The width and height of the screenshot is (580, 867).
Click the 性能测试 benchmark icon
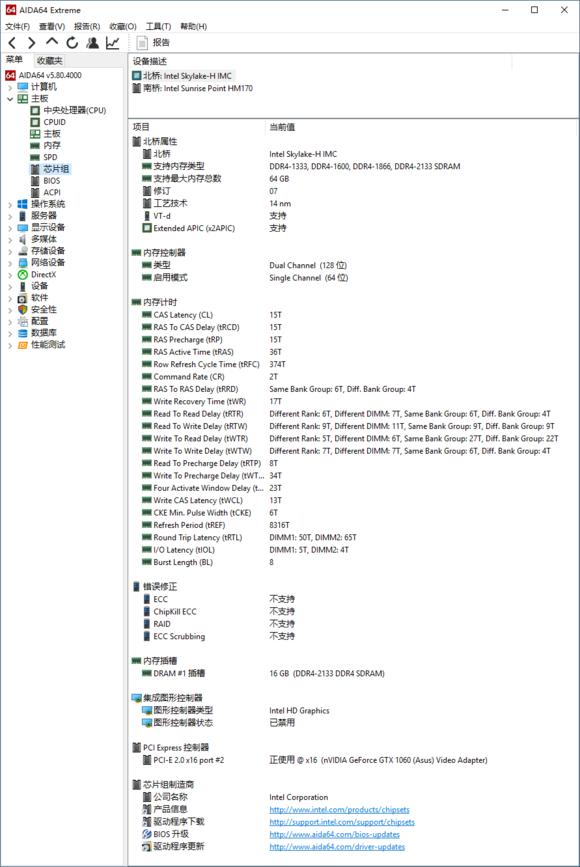[23, 344]
